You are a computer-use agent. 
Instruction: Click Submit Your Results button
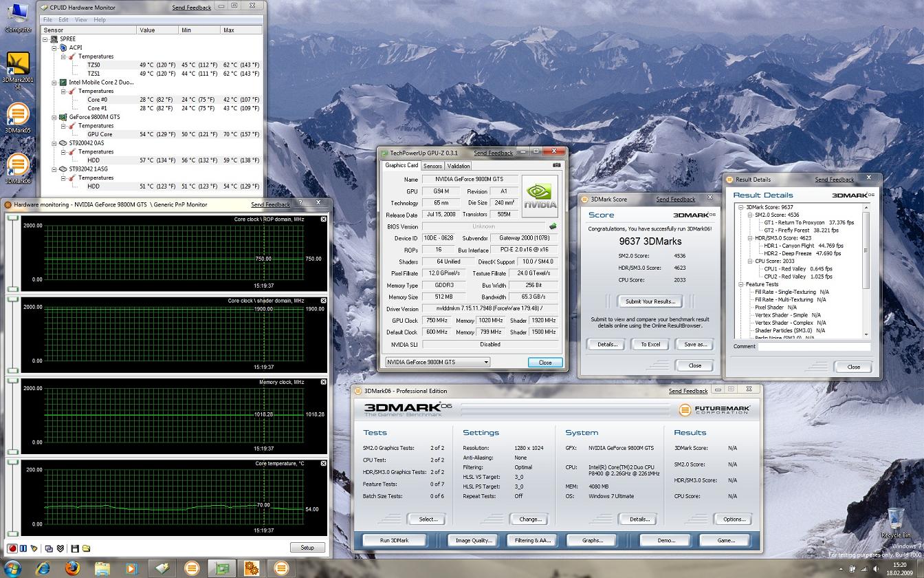(x=650, y=301)
